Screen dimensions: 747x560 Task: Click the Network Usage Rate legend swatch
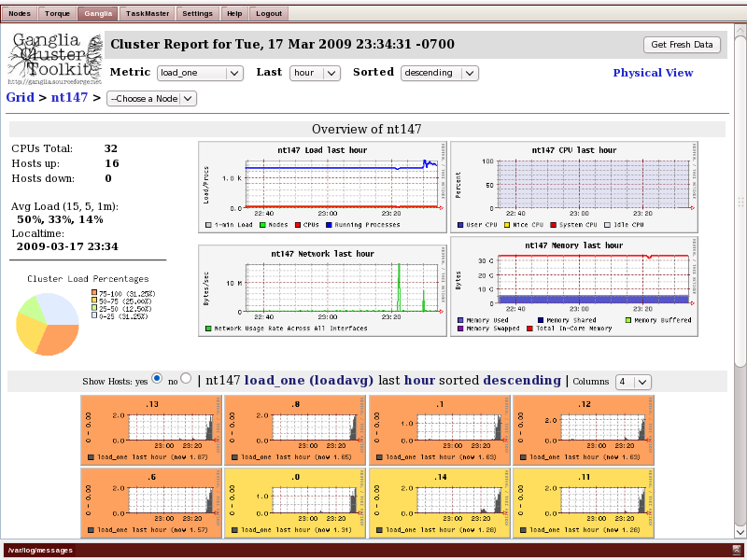click(208, 329)
